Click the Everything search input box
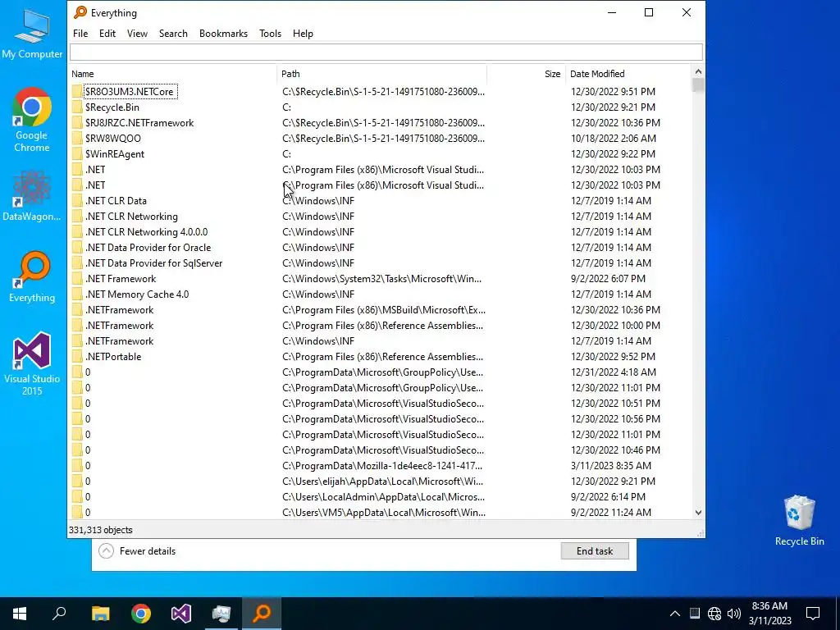Image resolution: width=840 pixels, height=630 pixels. [x=386, y=52]
